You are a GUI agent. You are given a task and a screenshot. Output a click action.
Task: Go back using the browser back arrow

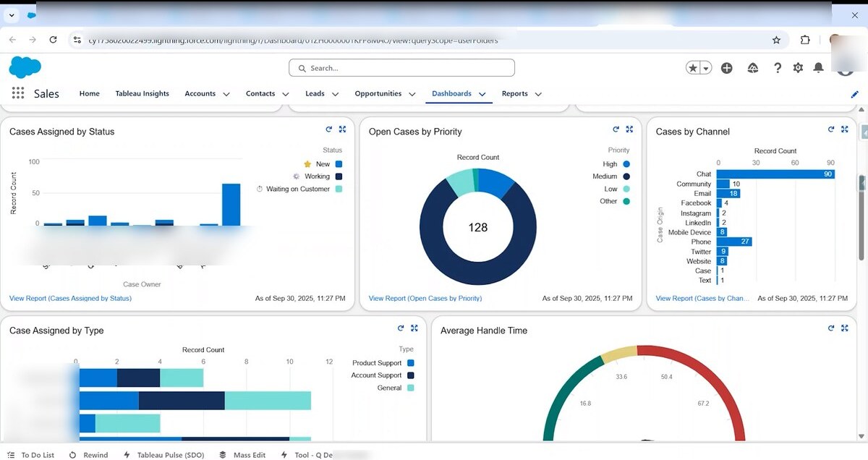coord(12,40)
